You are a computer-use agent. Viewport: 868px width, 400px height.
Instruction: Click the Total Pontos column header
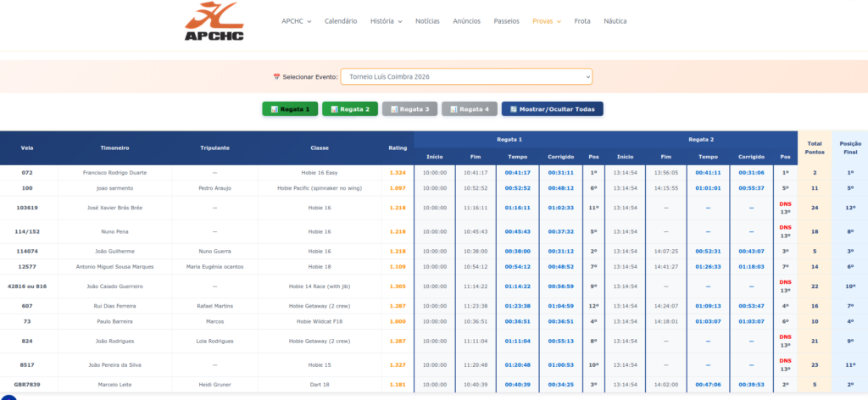point(815,147)
